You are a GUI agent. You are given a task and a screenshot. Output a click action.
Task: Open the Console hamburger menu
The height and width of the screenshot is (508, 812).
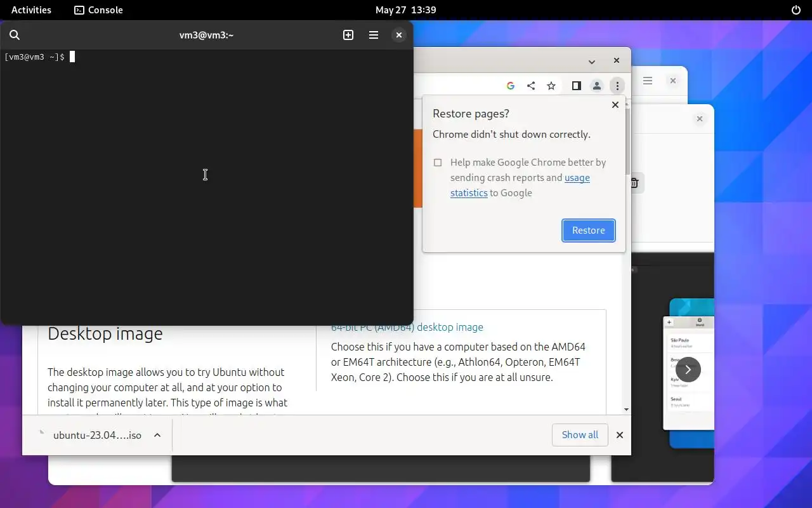click(x=374, y=35)
